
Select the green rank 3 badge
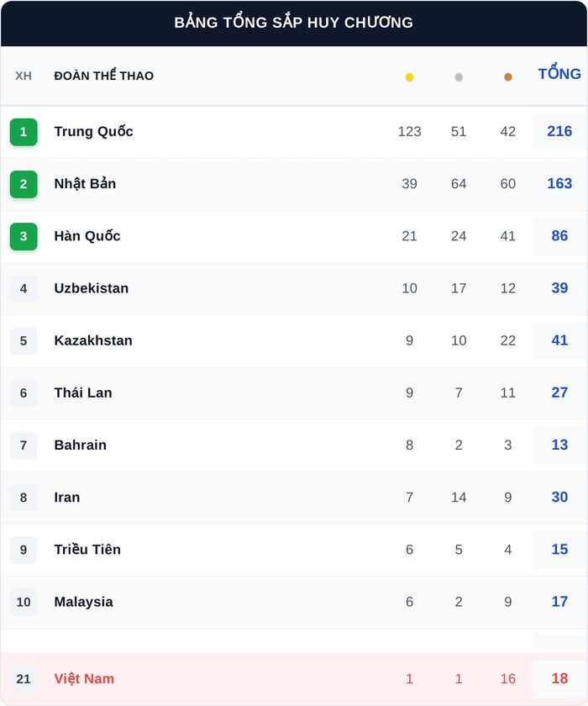coord(24,236)
